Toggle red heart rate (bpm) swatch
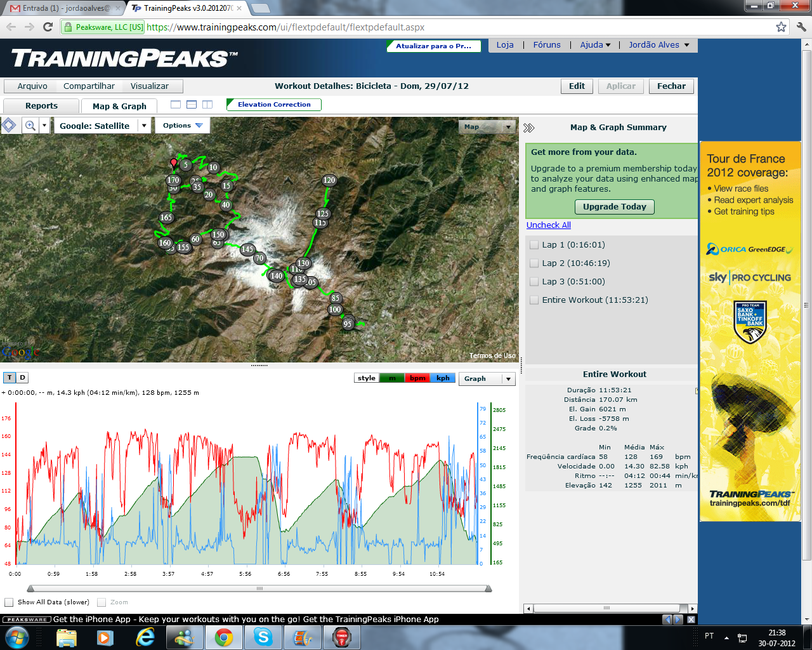The height and width of the screenshot is (650, 812). coord(417,378)
